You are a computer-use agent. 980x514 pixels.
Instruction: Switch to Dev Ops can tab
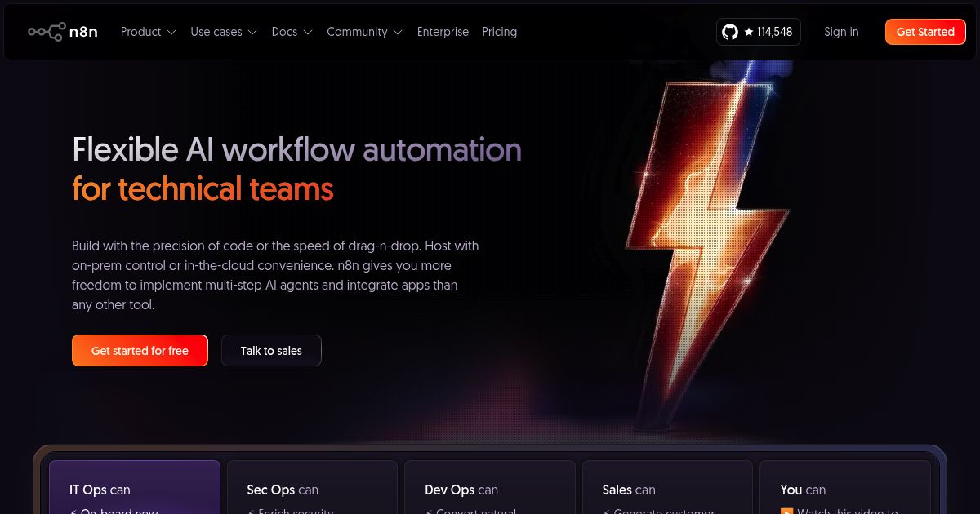490,488
